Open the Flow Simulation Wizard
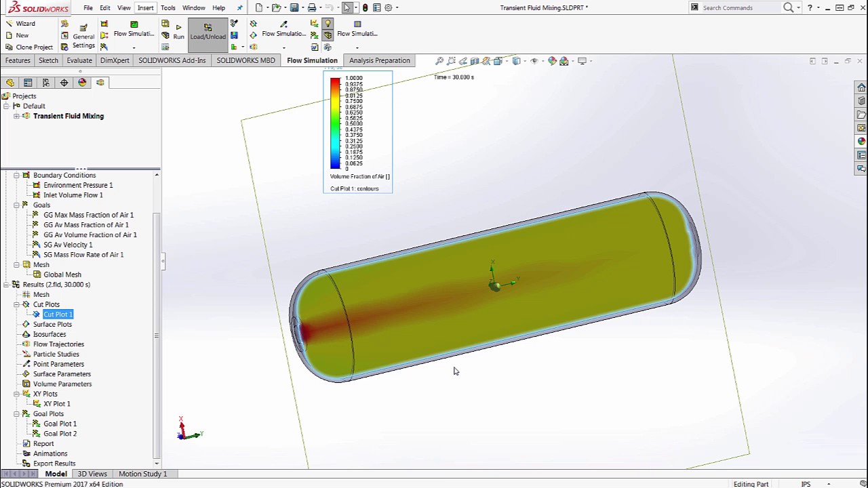This screenshot has width=868, height=488. (20, 24)
